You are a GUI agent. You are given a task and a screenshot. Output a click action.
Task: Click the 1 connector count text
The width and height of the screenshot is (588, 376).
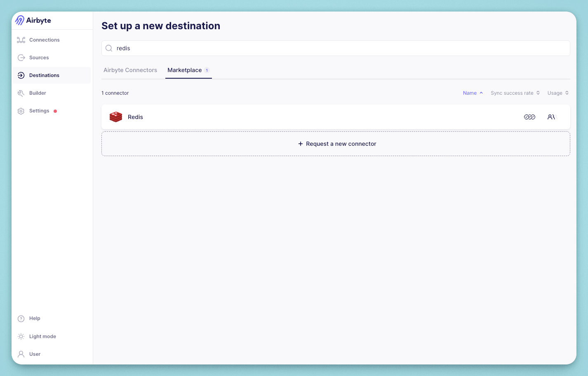[x=115, y=93]
